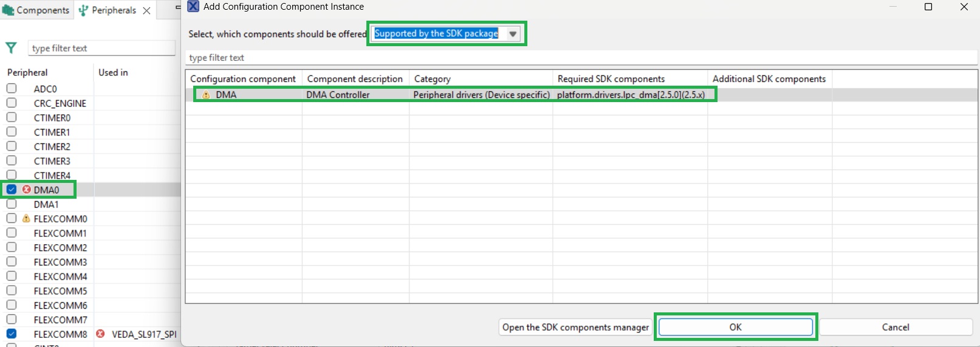The width and height of the screenshot is (980, 347).
Task: Enable the CRC_ENGINE checkbox
Action: [x=12, y=103]
